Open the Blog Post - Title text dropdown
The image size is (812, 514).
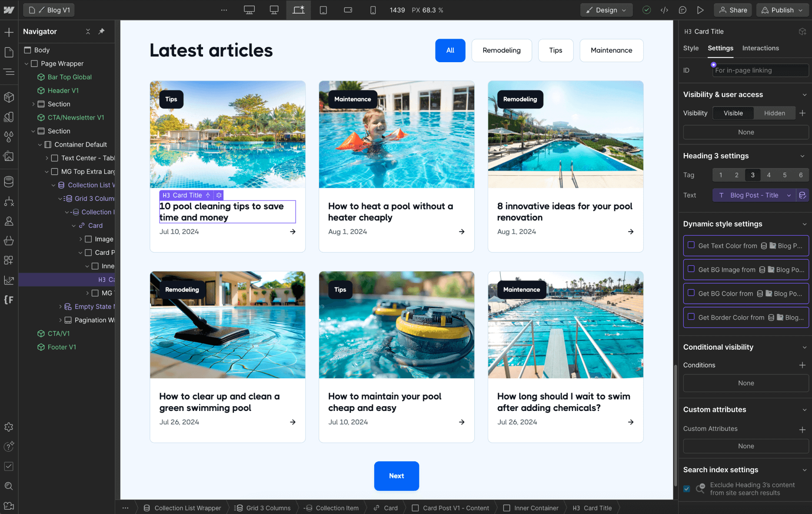coord(755,195)
